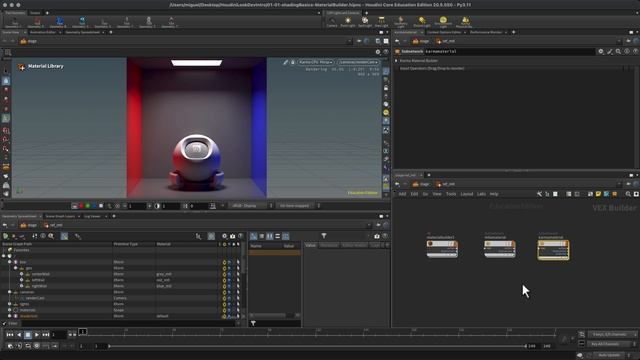640x360 pixels.
Task: Click the karmamaterial node name field
Action: point(509,51)
